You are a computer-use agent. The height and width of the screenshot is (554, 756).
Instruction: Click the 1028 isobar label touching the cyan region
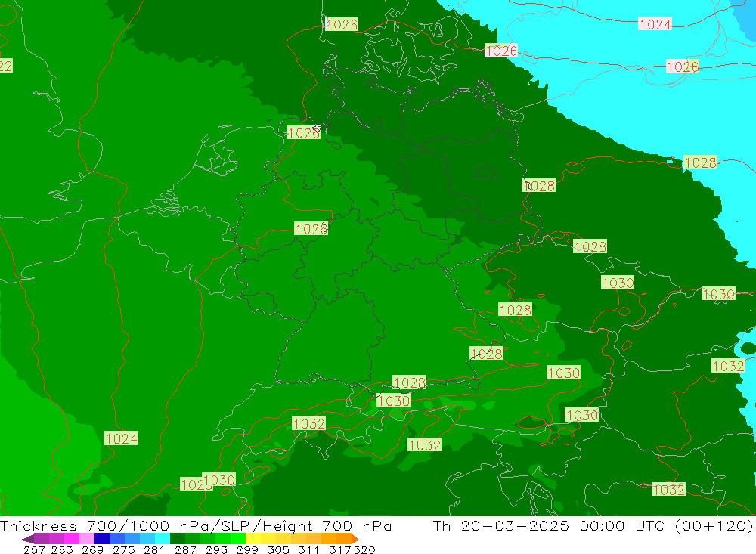tap(700, 162)
